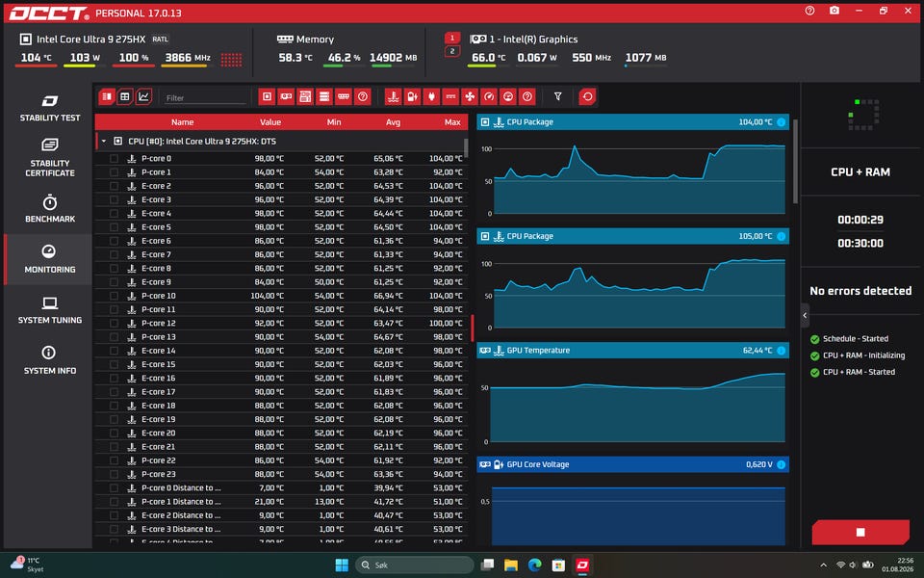Select GPU 1 in the header
This screenshot has width=924, height=578.
[452, 39]
